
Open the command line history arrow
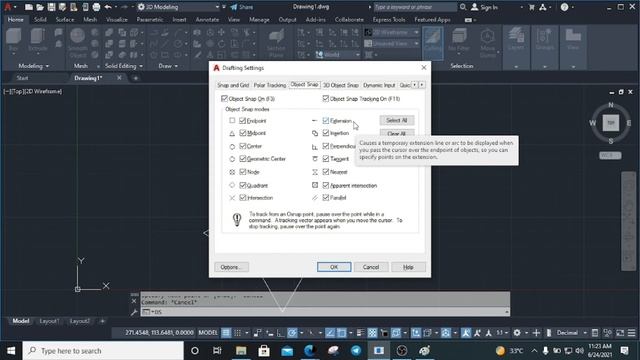[507, 312]
